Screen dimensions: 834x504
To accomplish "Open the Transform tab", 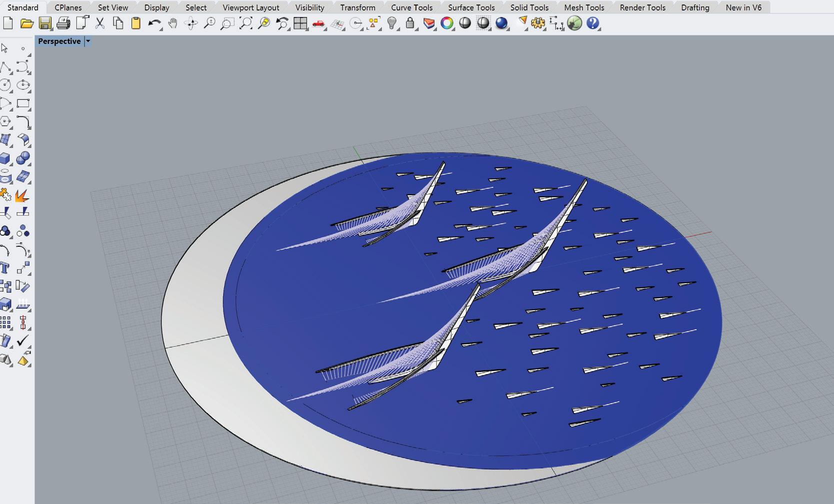I will 357,7.
